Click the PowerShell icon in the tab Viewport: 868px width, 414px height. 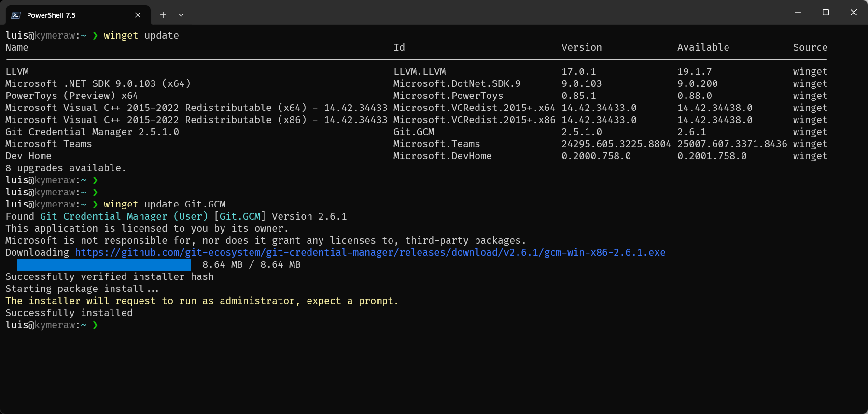(x=16, y=15)
